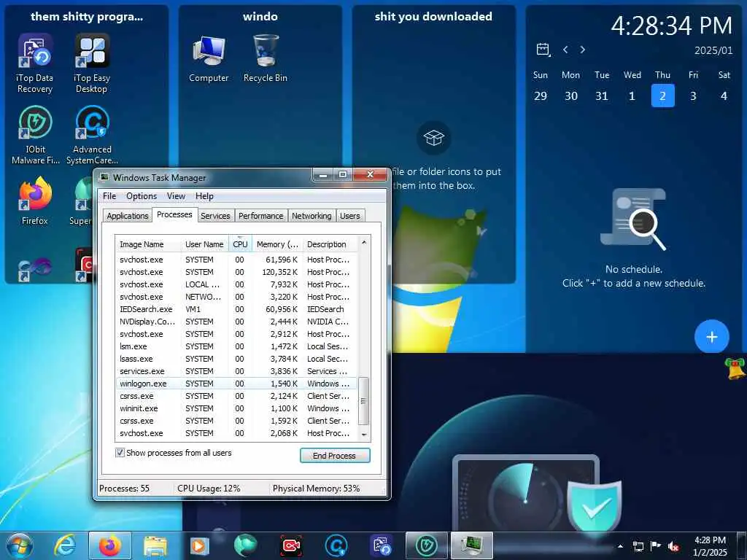Viewport: 747px width, 560px height.
Task: Select the lsass.exe process row
Action: pyautogui.click(x=237, y=359)
